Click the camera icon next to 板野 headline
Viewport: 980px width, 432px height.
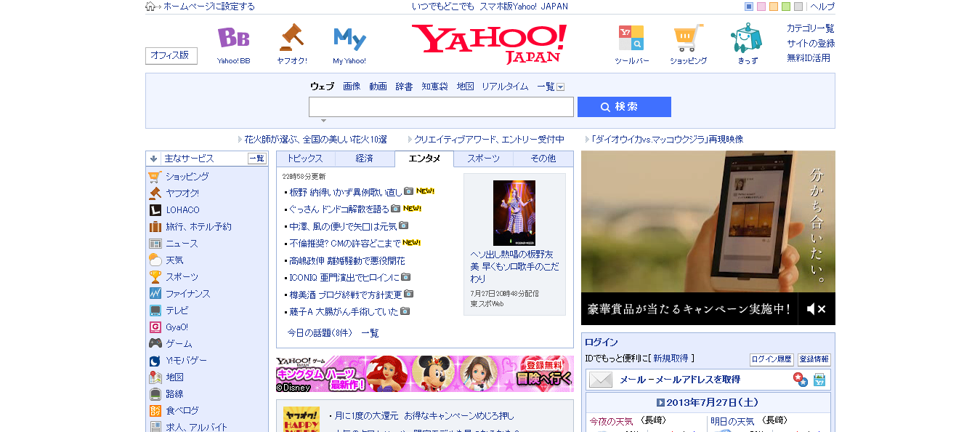pyautogui.click(x=408, y=191)
